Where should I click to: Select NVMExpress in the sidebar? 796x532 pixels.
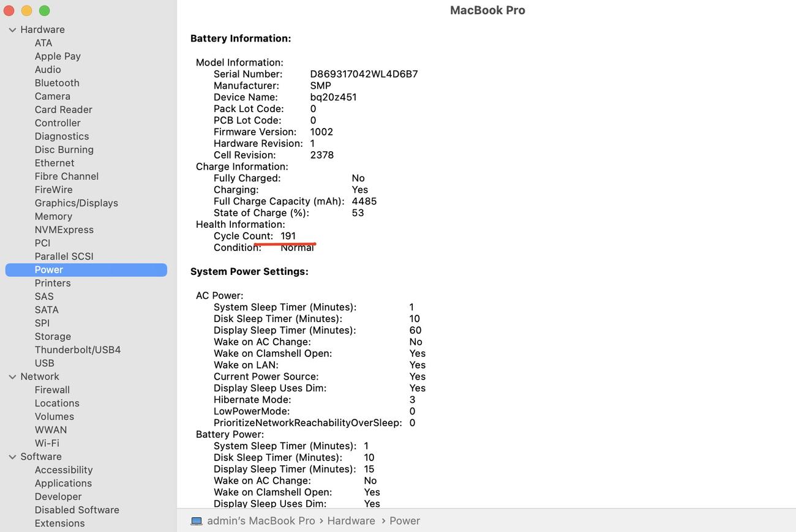64,230
